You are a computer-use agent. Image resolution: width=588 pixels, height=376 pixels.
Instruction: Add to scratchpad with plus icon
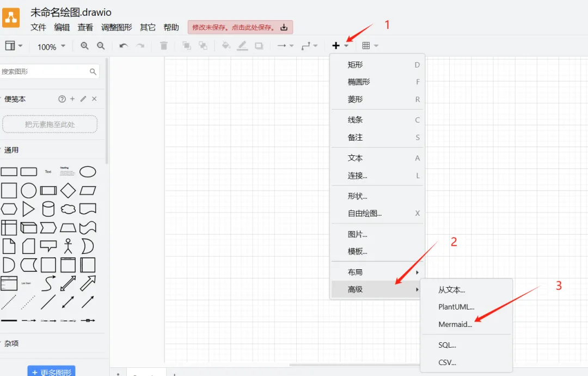click(x=72, y=99)
